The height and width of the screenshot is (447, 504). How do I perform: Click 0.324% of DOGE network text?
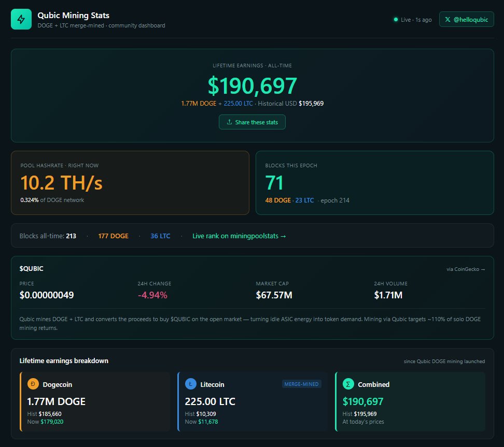pos(52,200)
